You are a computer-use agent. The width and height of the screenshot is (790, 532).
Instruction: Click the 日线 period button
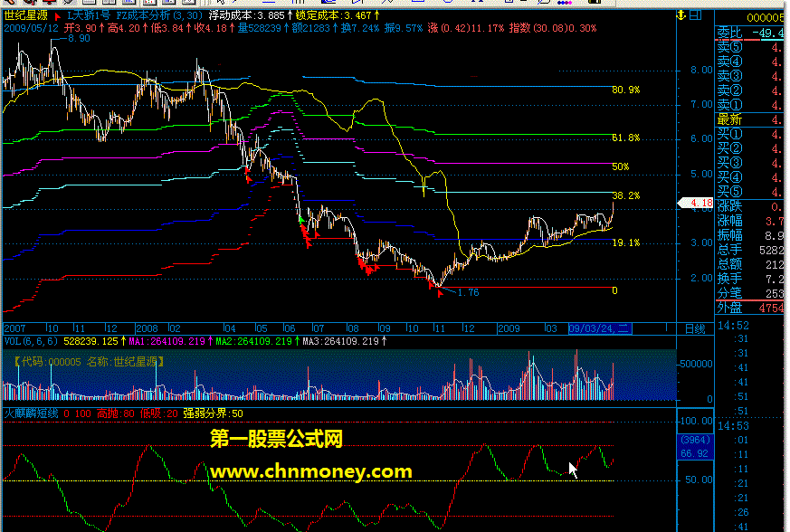(x=695, y=329)
